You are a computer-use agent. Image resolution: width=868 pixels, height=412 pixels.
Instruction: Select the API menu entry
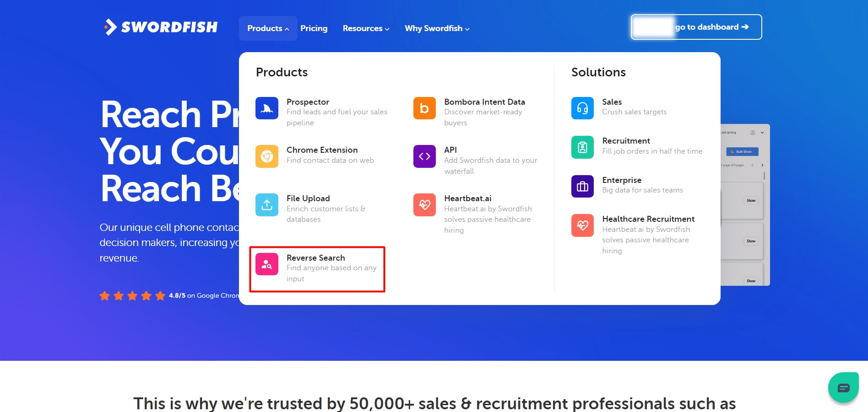[x=450, y=150]
